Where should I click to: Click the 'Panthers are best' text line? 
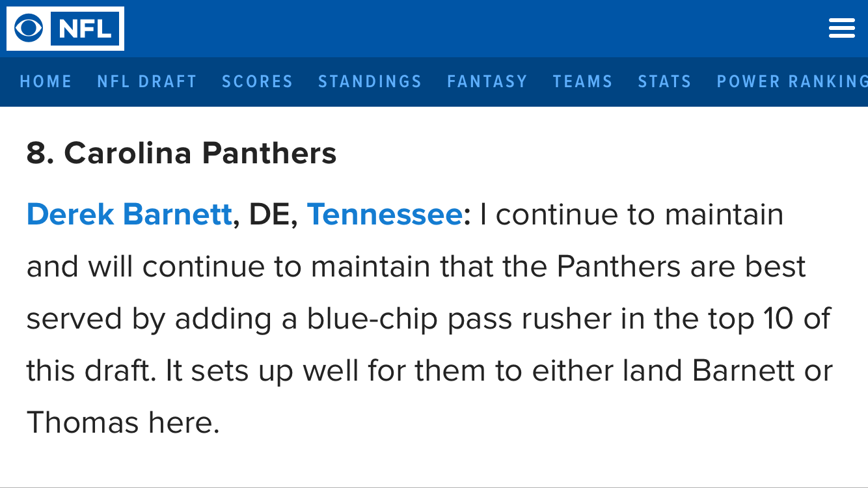(x=682, y=267)
